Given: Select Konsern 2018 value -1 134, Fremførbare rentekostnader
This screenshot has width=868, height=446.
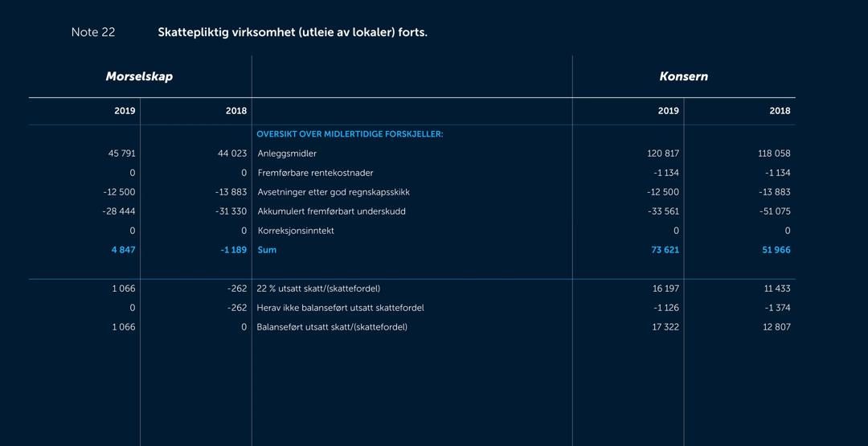Looking at the screenshot, I should (778, 173).
